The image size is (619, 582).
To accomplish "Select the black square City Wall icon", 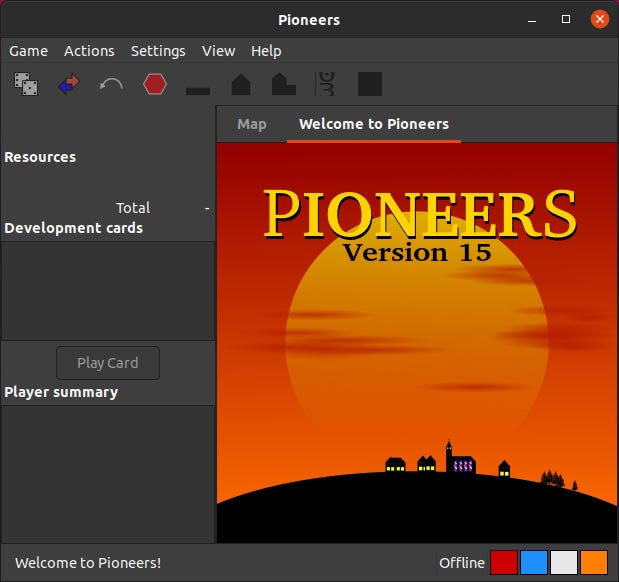I will pyautogui.click(x=370, y=85).
